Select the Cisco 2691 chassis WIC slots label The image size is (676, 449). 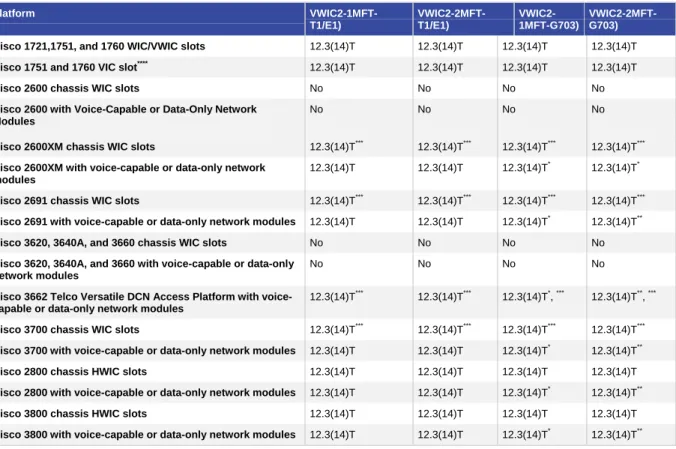(69, 201)
